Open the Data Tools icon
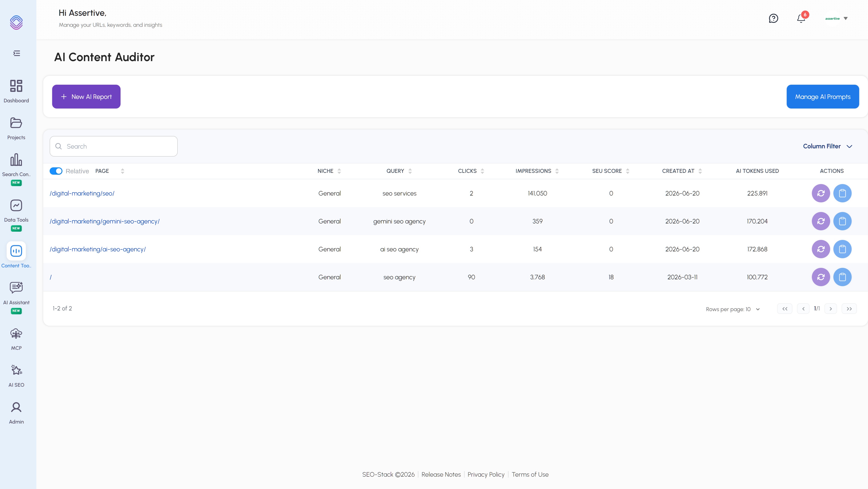This screenshot has height=489, width=868. tap(16, 205)
